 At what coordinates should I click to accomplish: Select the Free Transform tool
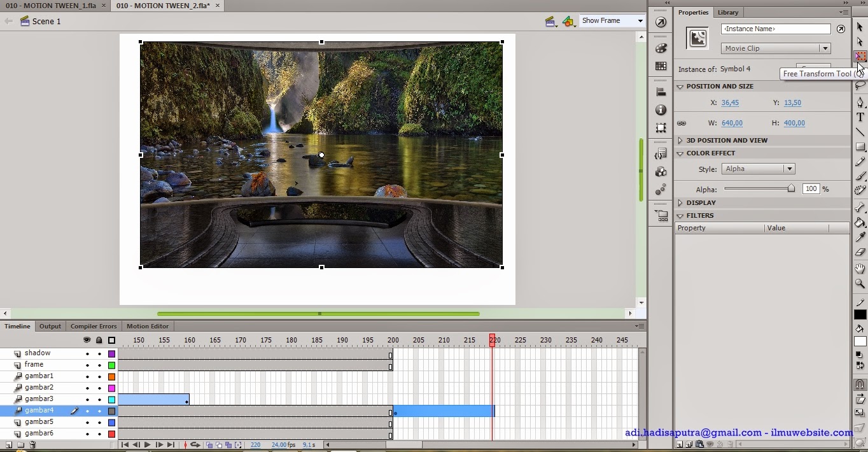point(860,57)
